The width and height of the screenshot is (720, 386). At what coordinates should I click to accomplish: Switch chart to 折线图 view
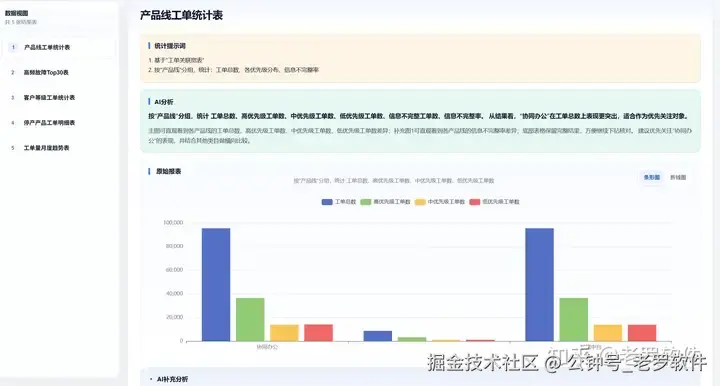pyautogui.click(x=678, y=177)
